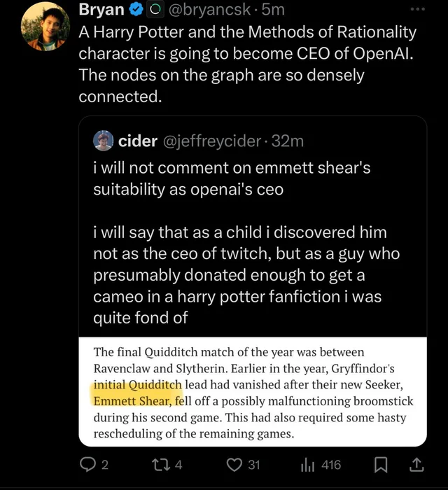
Task: Click the 5m tweet timestamp
Action: click(x=272, y=11)
